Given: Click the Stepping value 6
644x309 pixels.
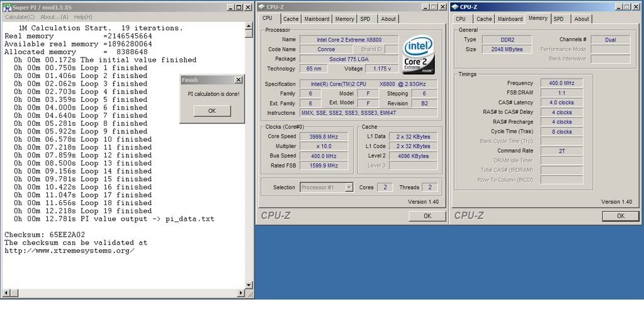Looking at the screenshot, I should click(425, 94).
